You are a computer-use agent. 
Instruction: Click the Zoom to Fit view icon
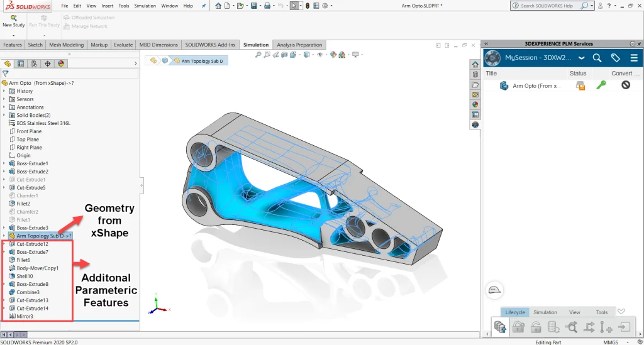(258, 55)
